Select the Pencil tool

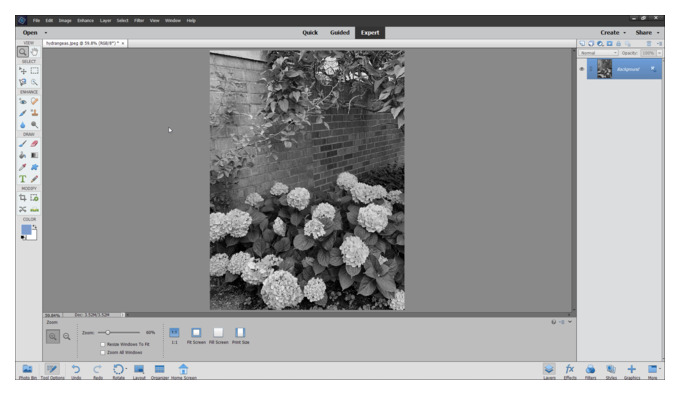(35, 179)
